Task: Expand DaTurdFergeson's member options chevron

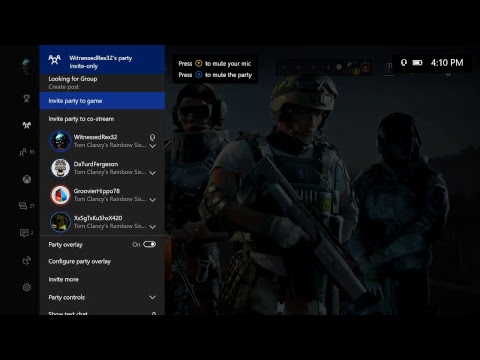Action: click(152, 173)
